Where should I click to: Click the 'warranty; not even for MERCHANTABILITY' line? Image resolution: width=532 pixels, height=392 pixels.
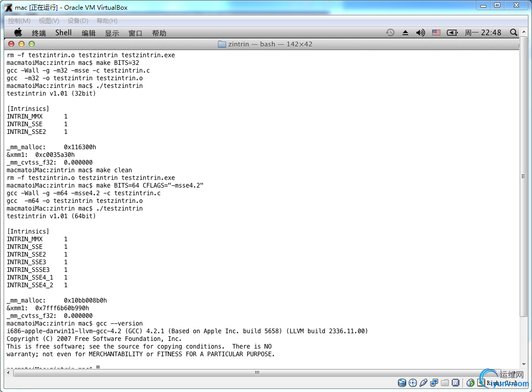point(141,354)
